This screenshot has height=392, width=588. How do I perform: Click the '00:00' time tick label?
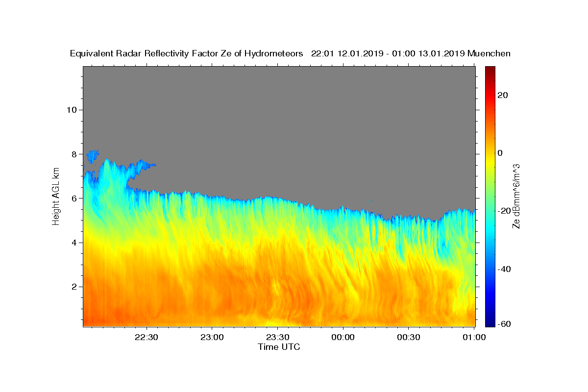pyautogui.click(x=343, y=337)
